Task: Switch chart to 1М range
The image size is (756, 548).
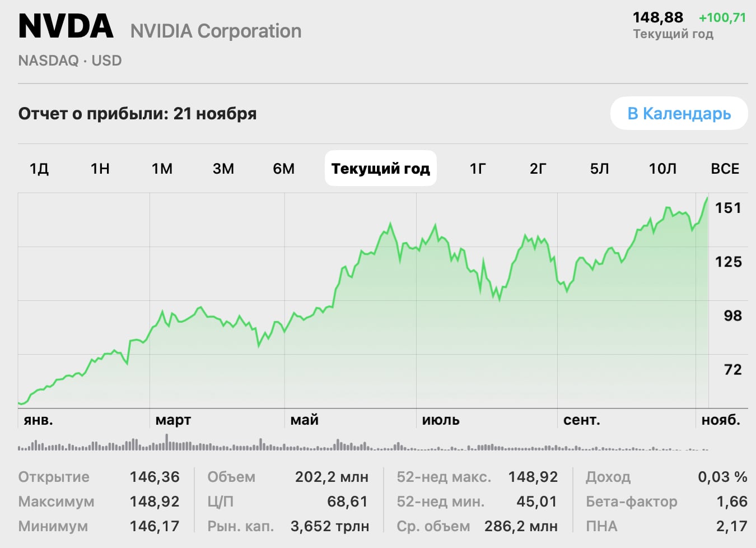Action: point(162,169)
